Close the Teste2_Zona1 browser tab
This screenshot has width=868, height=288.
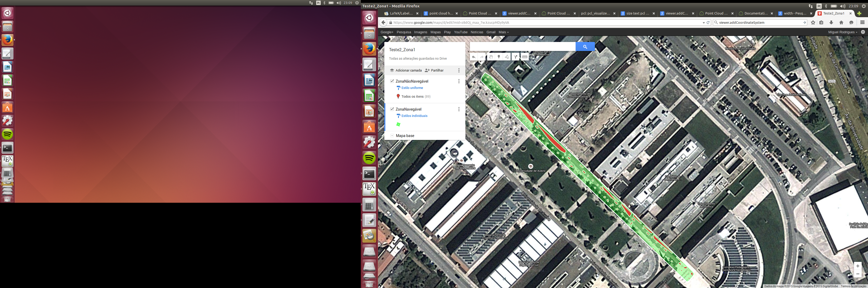pos(851,13)
